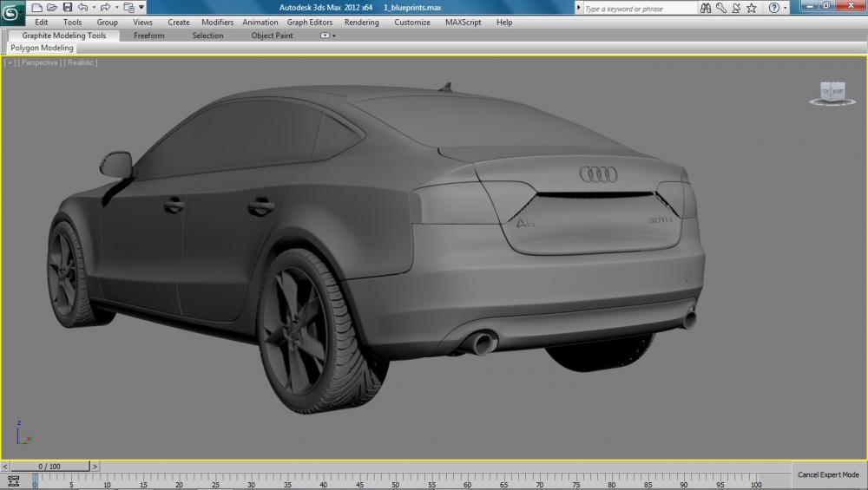The image size is (868, 490).
Task: Click the Redo arrow icon
Action: (x=104, y=8)
